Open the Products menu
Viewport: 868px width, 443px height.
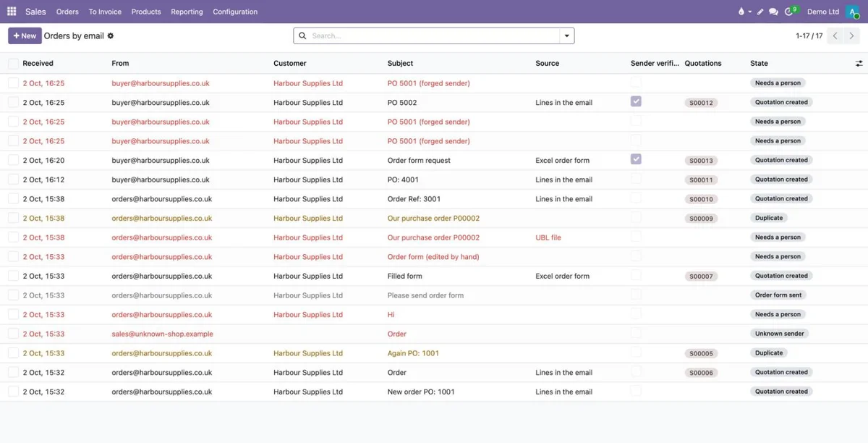coord(146,12)
